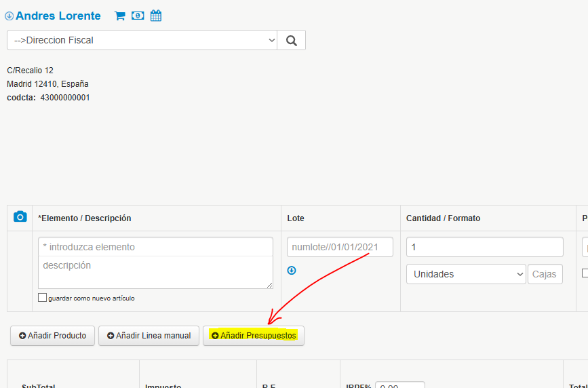The height and width of the screenshot is (388, 588).
Task: Click the Cajas input field
Action: [x=545, y=274]
